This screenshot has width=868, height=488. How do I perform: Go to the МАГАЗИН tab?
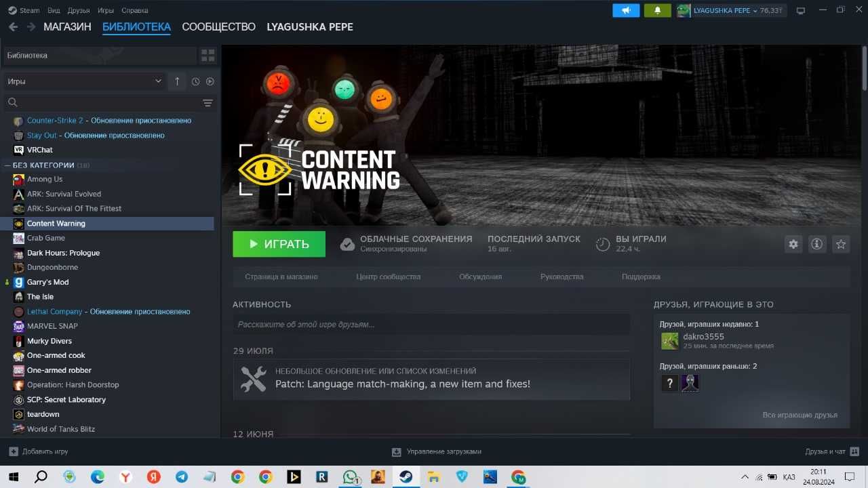point(67,27)
